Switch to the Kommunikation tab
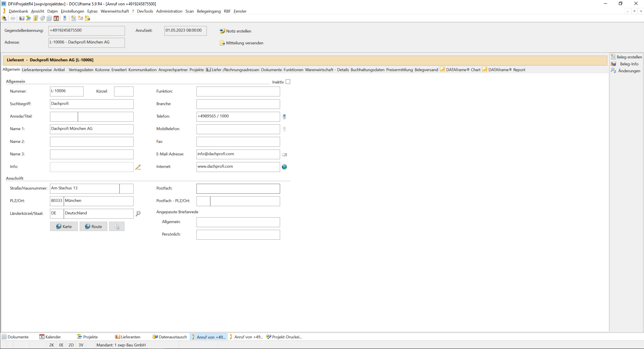Image resolution: width=644 pixels, height=349 pixels. (143, 70)
